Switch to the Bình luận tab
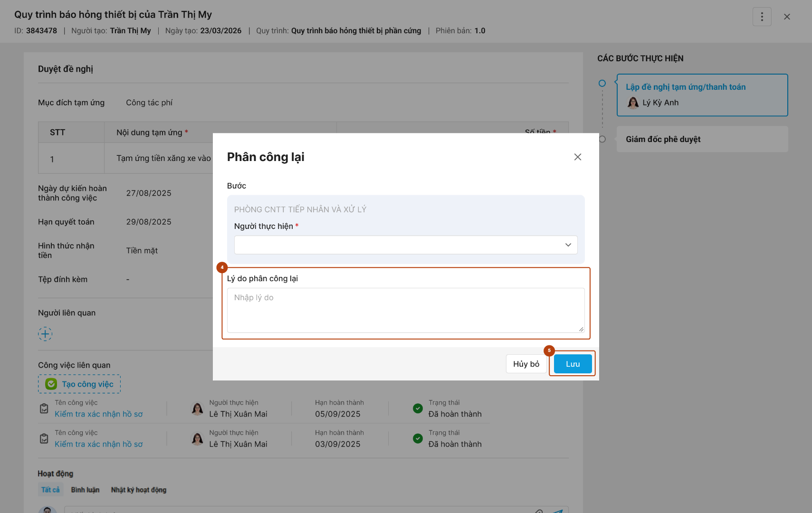The height and width of the screenshot is (513, 812). pyautogui.click(x=85, y=490)
